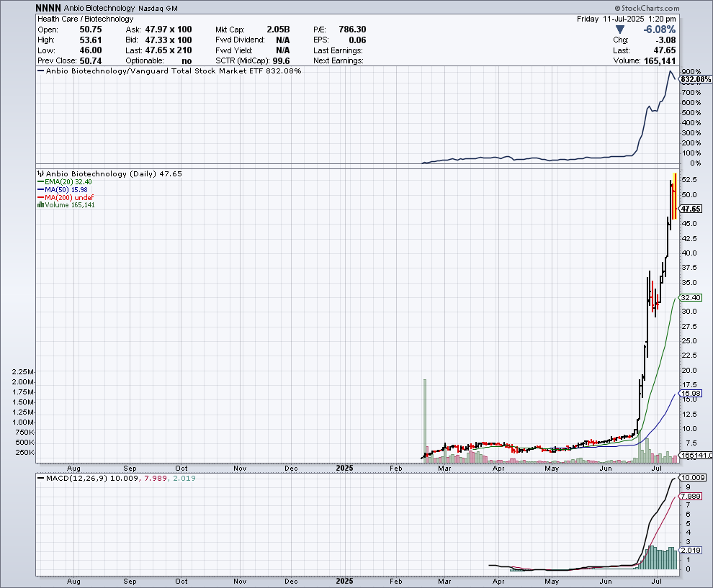Click the Prev Close value 50.74
The height and width of the screenshot is (588, 713).
click(x=91, y=61)
